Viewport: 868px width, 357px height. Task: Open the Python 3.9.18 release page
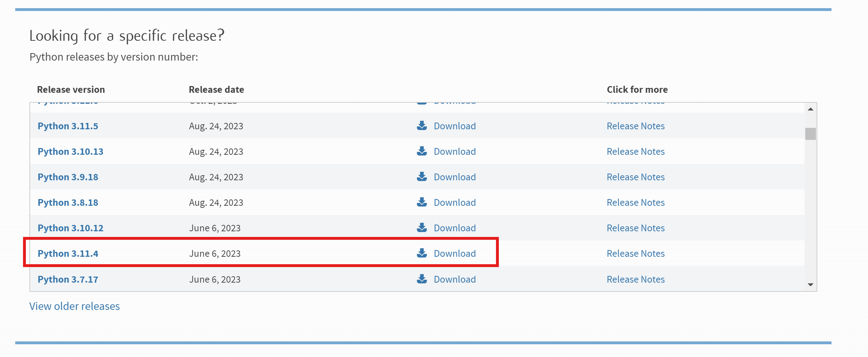(x=68, y=177)
